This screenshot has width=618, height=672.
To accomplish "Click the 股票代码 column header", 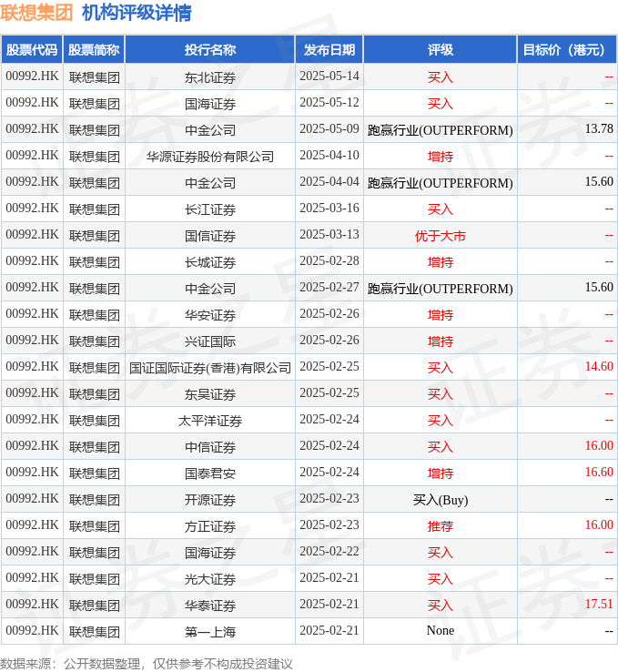I will pos(32,50).
